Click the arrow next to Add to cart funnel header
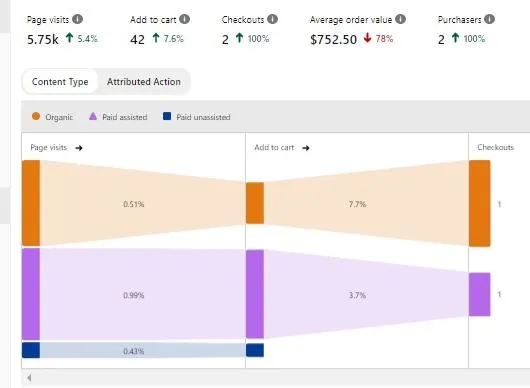Image resolution: width=530 pixels, height=388 pixels. click(306, 148)
